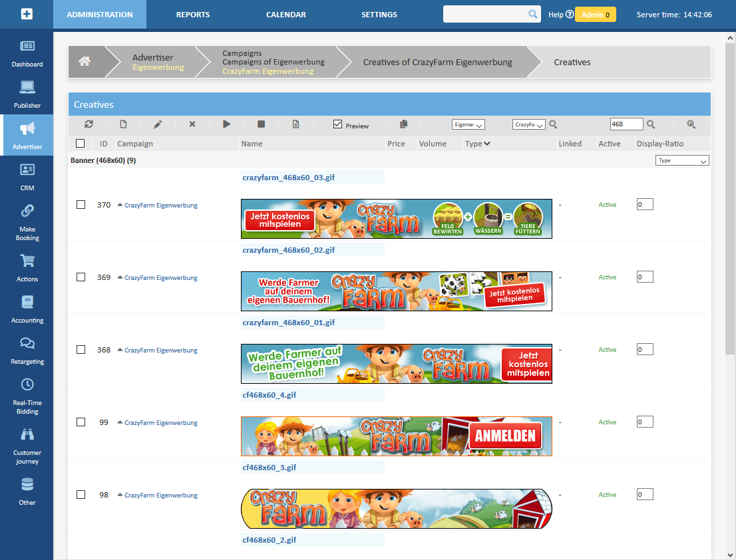Viewport: 736px width, 560px height.
Task: Open crazyfarm_468x60_02.gif creative link
Action: [289, 250]
